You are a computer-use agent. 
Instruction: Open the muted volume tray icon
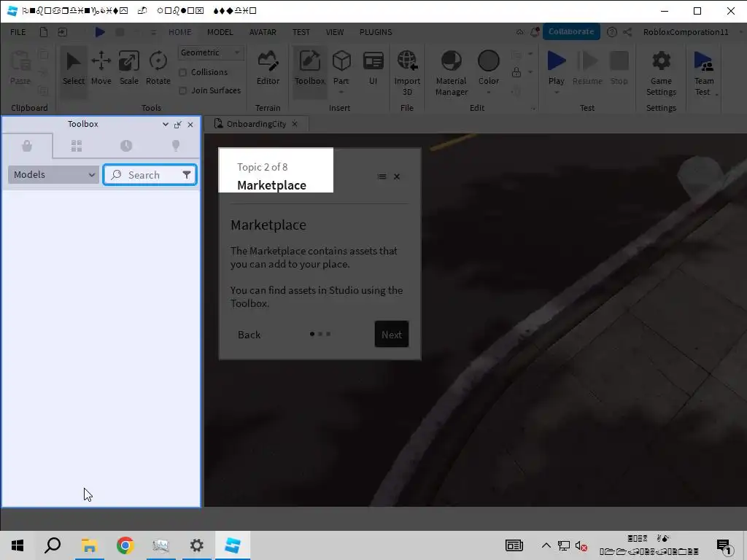[581, 545]
